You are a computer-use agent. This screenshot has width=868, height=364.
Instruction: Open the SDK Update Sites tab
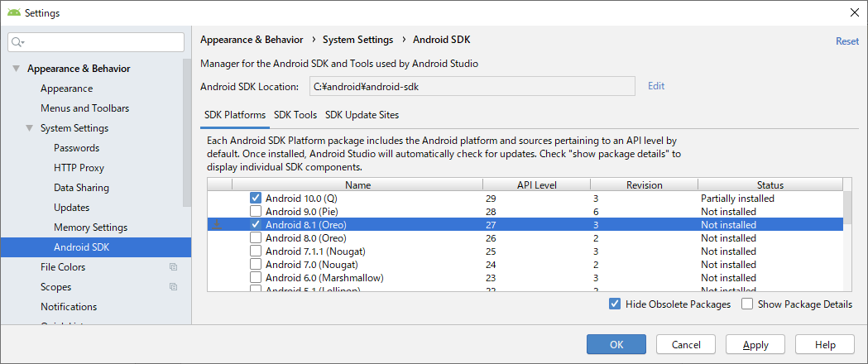(362, 115)
